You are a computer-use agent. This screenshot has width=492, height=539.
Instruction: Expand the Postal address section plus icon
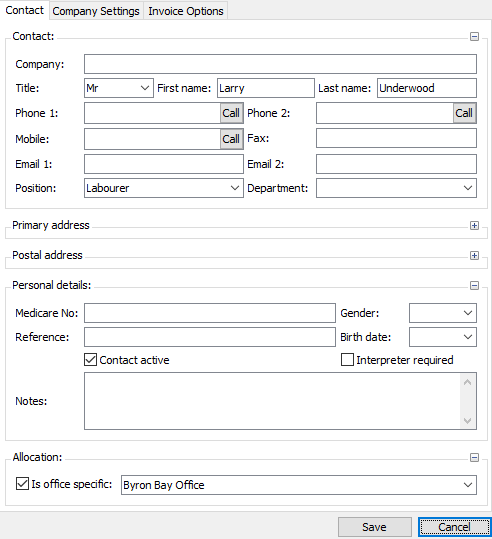[x=474, y=255]
